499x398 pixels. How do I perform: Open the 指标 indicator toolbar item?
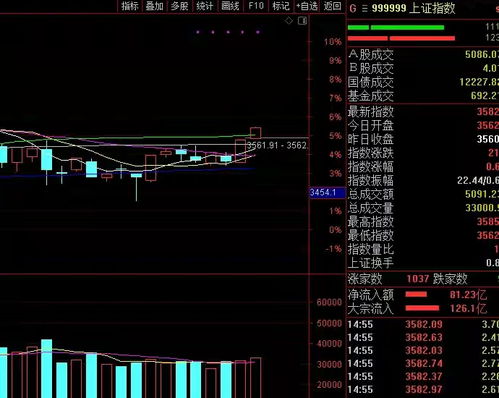pos(130,6)
